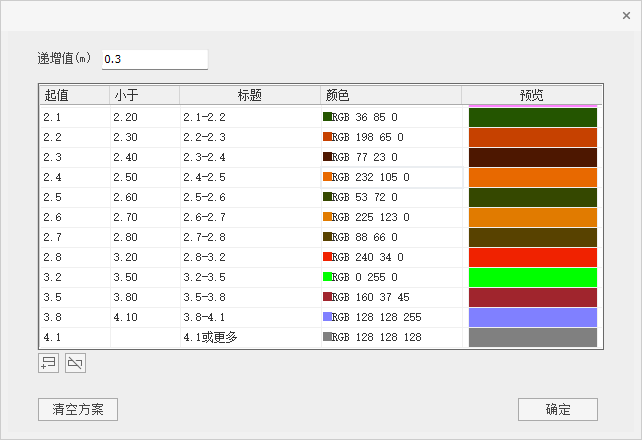Click the 标题 column header
The image size is (642, 440).
click(249, 95)
